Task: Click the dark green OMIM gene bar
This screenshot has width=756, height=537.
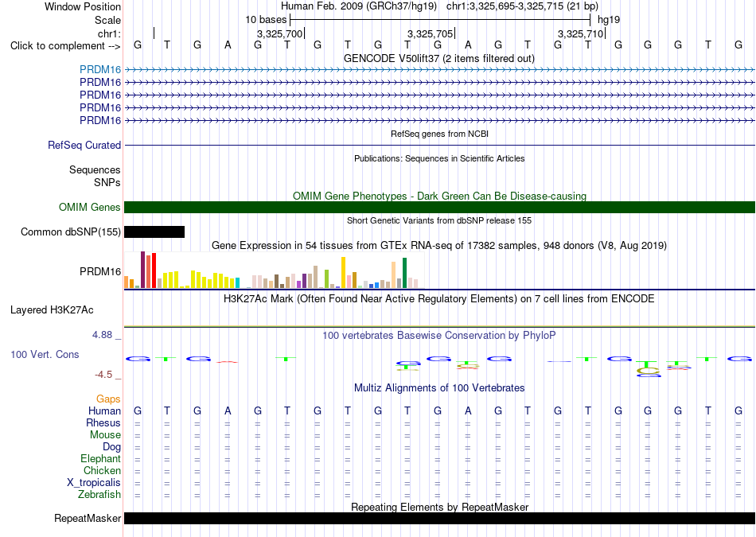Action: (x=440, y=208)
